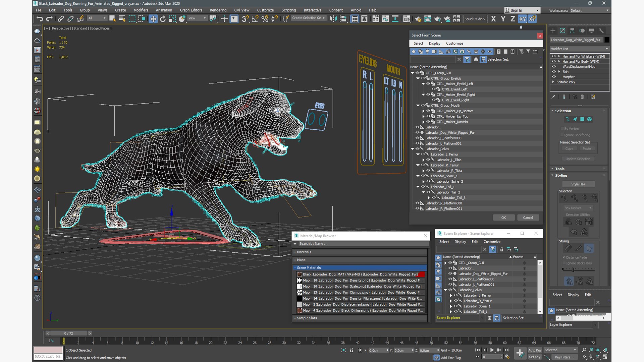Open the Hierarchy command panel tab
Screen dimensions: 644x362
(572, 31)
